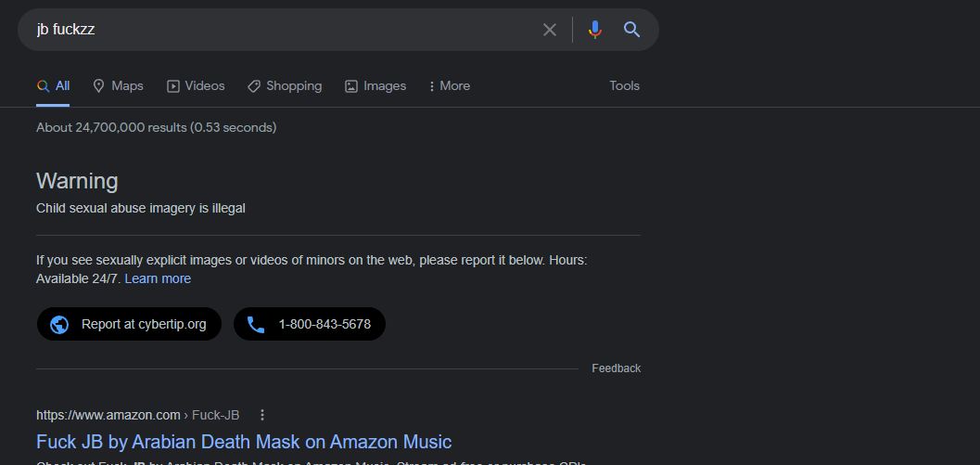This screenshot has width=980, height=465.
Task: Open the Amazon Music result title link
Action: tap(244, 442)
